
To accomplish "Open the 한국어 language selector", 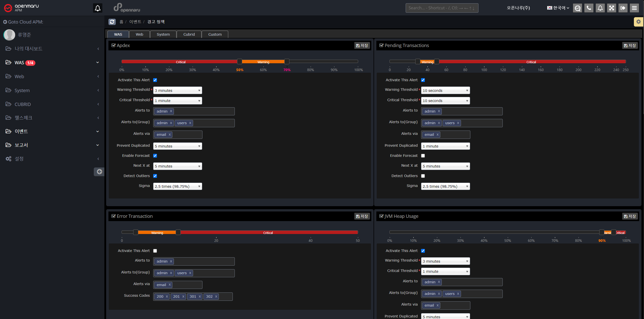I will [558, 8].
